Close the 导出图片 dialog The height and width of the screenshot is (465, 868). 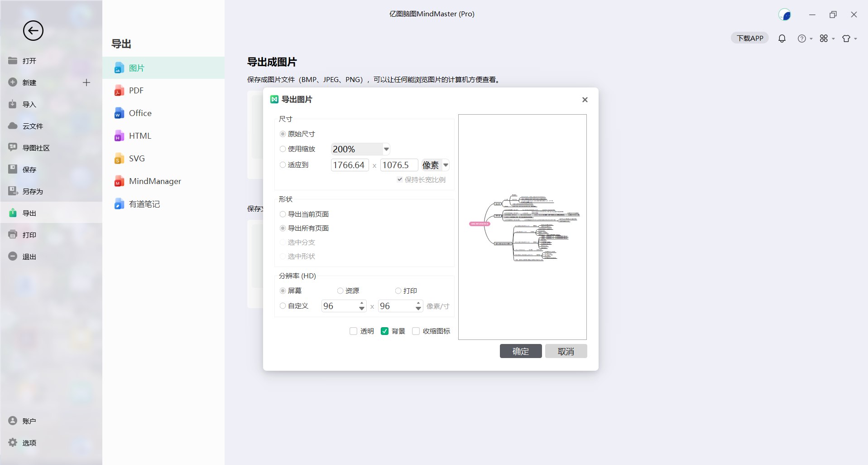click(585, 100)
